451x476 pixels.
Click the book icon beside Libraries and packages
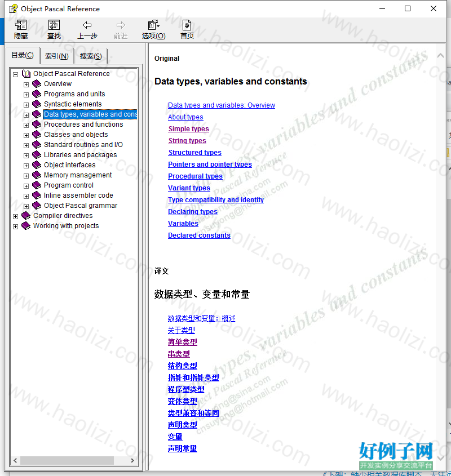(37, 155)
